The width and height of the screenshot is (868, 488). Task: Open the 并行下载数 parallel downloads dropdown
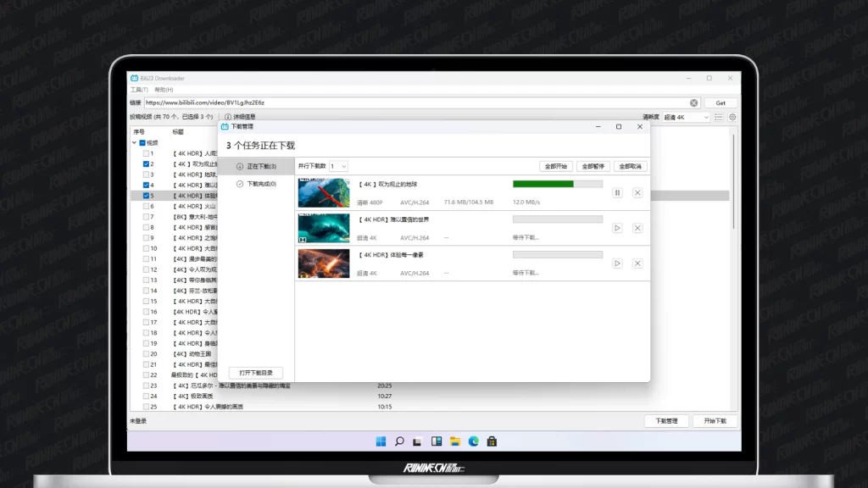[x=338, y=166]
